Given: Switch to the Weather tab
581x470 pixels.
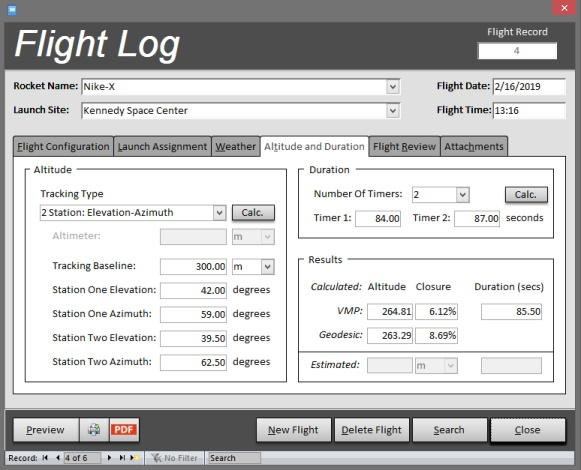Looking at the screenshot, I should pos(236,146).
